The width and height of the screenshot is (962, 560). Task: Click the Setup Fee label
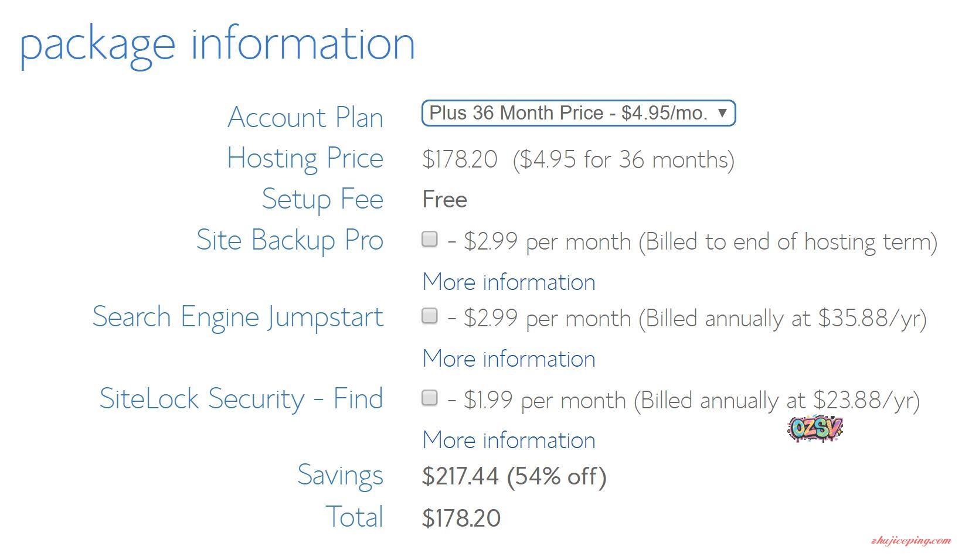[x=322, y=199]
